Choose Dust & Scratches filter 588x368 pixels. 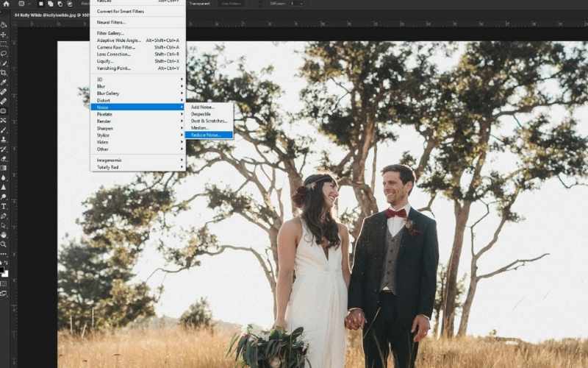[x=209, y=121]
